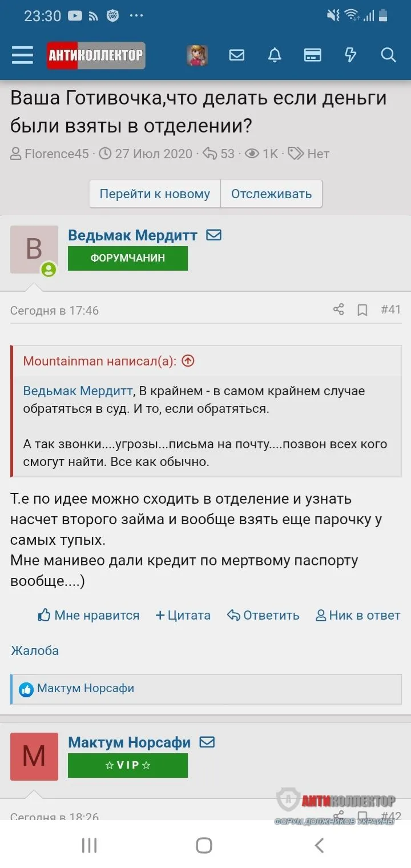
Task: Open forum search magnifier
Action: [x=388, y=55]
